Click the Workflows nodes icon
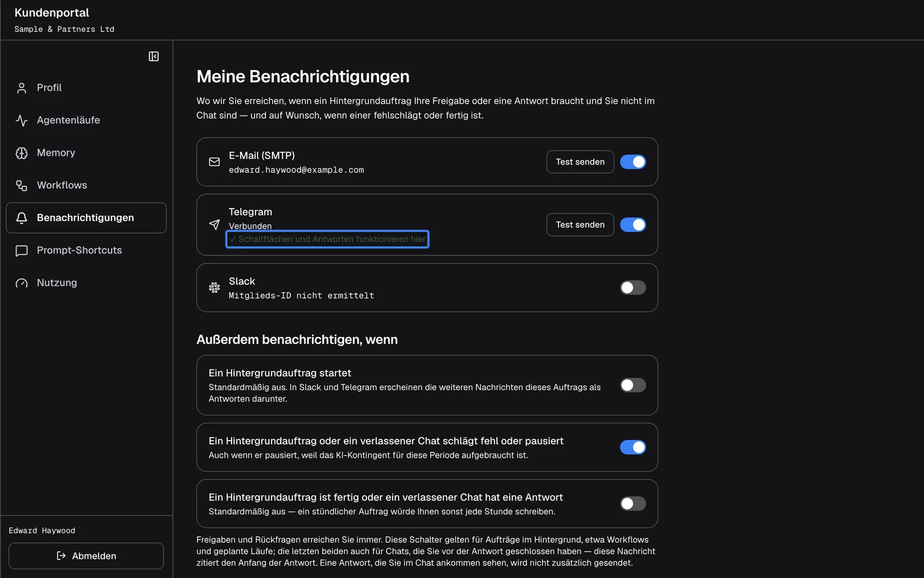The image size is (924, 578). [x=22, y=185]
